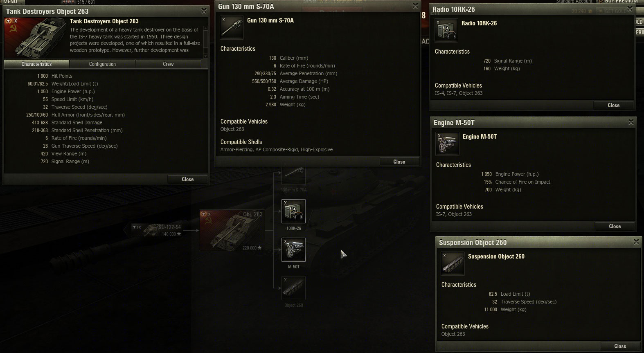Switch to the Crew tab

click(x=168, y=64)
